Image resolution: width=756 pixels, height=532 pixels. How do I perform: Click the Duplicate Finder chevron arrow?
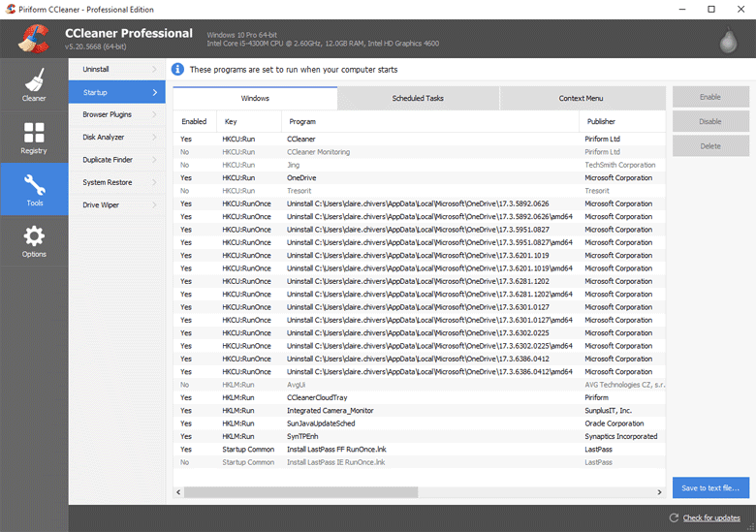(154, 160)
